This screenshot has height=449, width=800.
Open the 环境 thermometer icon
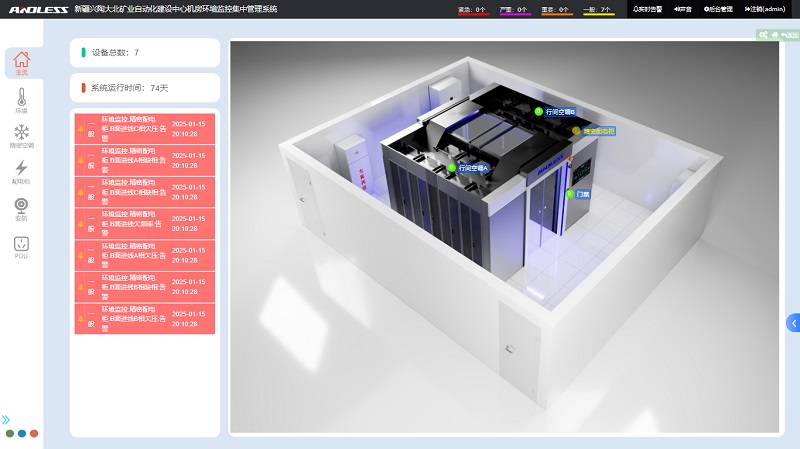click(21, 100)
